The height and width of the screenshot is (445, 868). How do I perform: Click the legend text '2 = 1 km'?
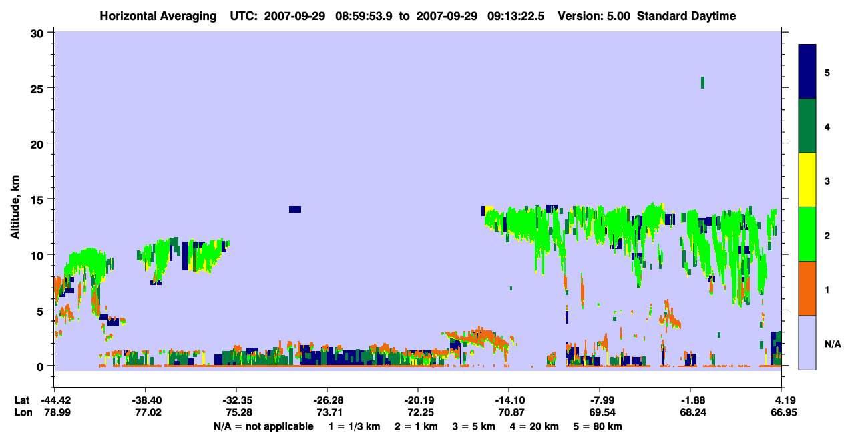[x=417, y=426]
